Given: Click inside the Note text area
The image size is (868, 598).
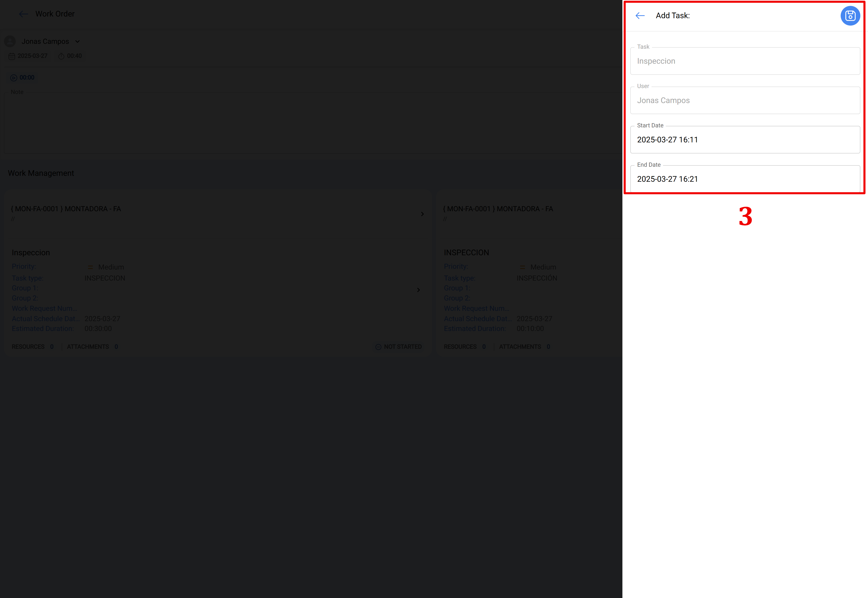Looking at the screenshot, I should coord(313,123).
